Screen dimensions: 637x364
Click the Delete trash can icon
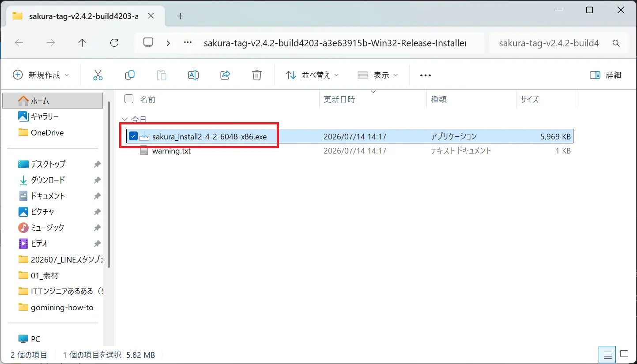(x=257, y=75)
